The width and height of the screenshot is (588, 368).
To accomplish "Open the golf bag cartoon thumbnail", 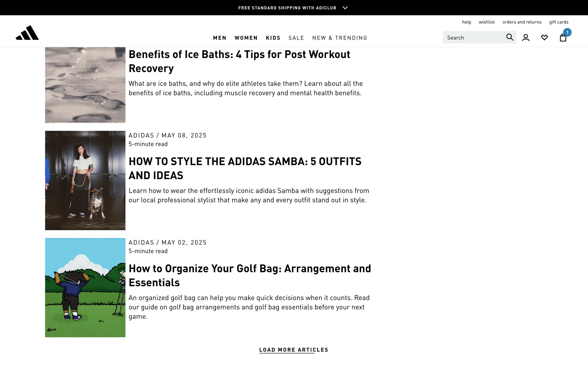I will tap(85, 287).
